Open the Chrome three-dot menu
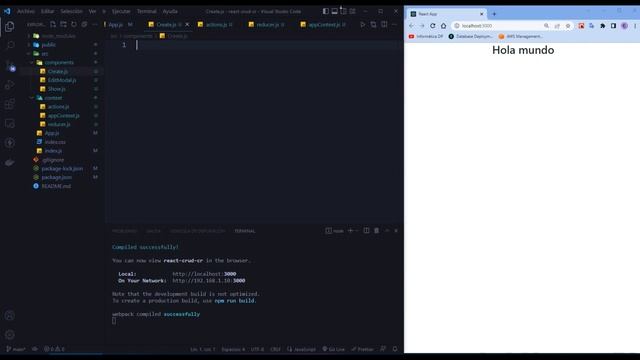640x360 pixels. 635,26
